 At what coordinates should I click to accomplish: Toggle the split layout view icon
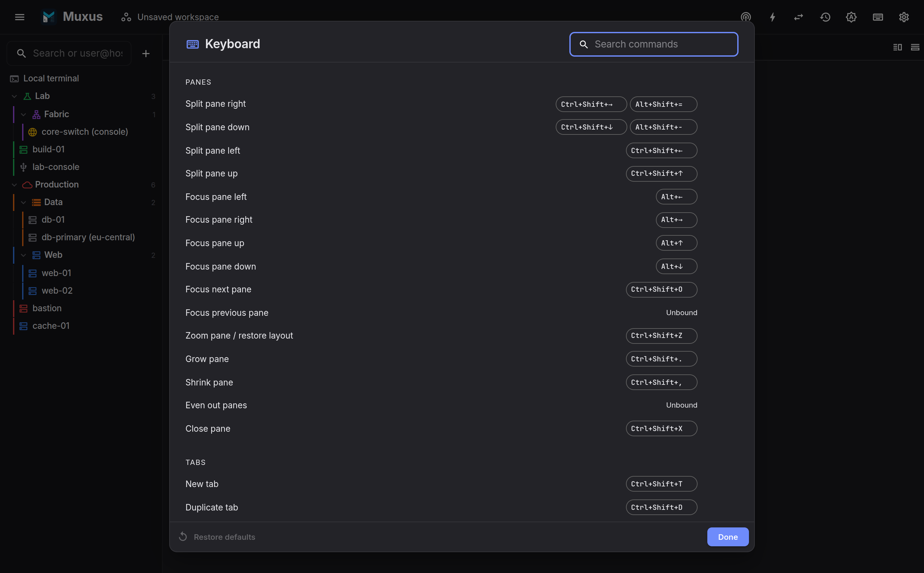point(898,47)
